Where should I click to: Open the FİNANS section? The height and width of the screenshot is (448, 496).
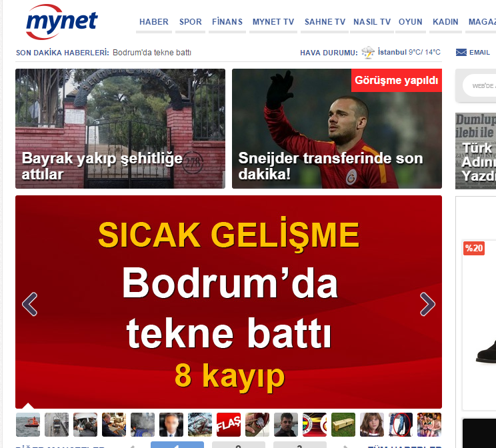(x=227, y=22)
